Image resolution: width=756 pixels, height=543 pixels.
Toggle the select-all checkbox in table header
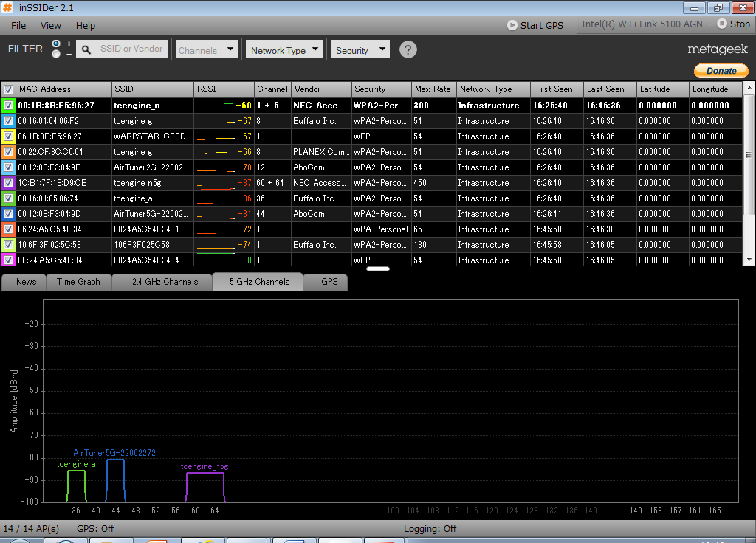pos(8,89)
